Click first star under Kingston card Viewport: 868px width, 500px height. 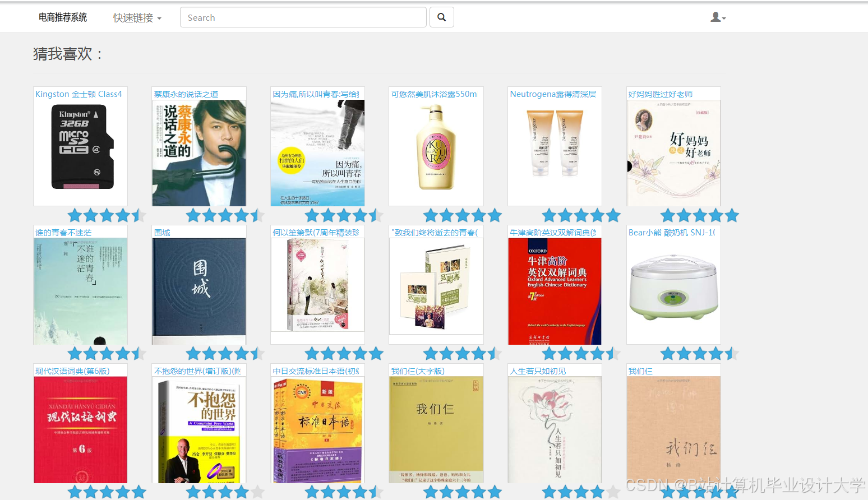click(75, 215)
